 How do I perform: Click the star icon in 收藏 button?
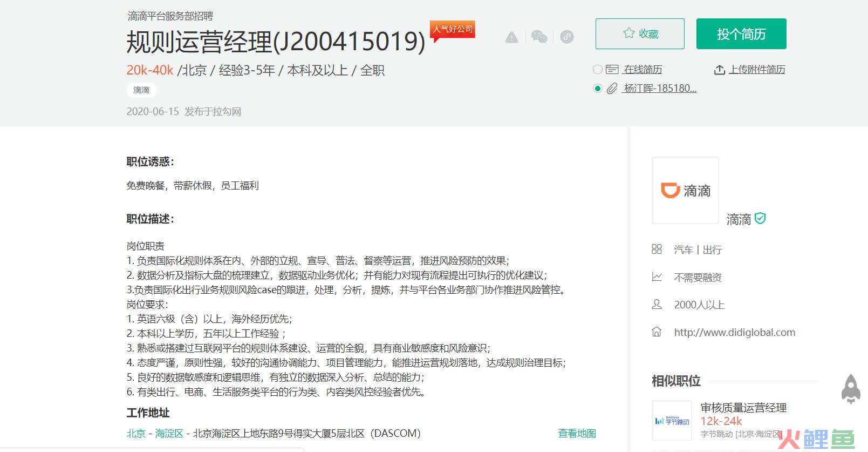coord(628,33)
